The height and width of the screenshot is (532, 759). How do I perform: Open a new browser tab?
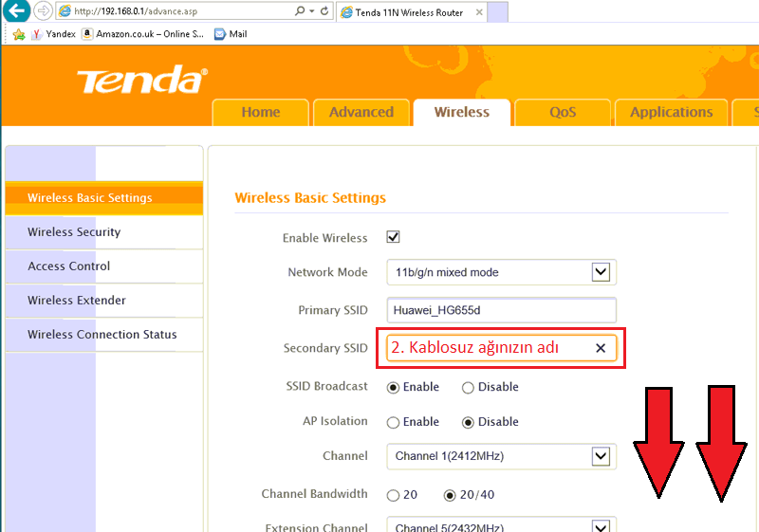point(497,12)
